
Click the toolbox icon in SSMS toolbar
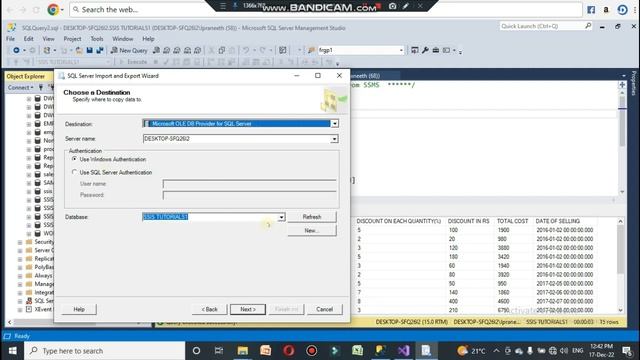click(436, 50)
